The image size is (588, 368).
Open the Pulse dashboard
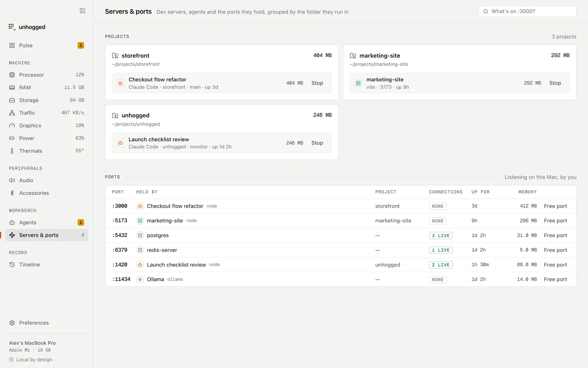point(47,45)
